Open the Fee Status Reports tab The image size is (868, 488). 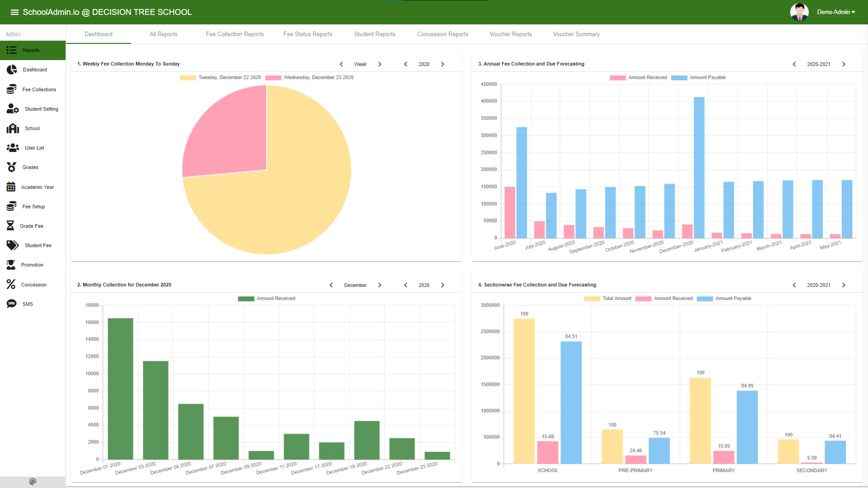tap(308, 34)
